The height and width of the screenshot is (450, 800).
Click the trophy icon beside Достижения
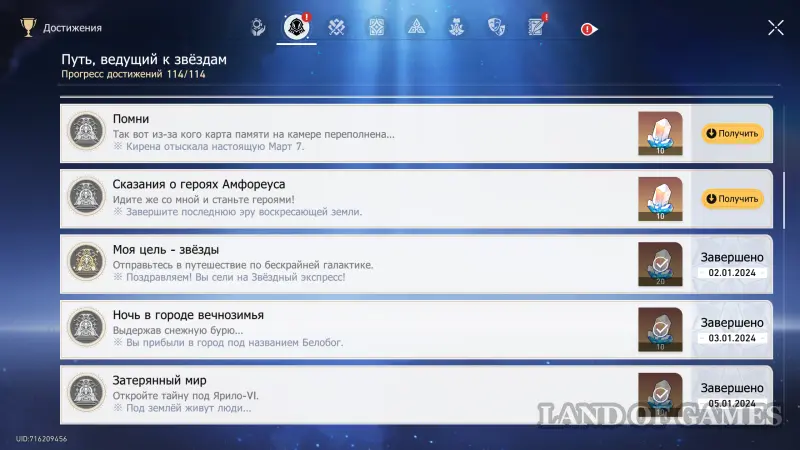click(27, 28)
